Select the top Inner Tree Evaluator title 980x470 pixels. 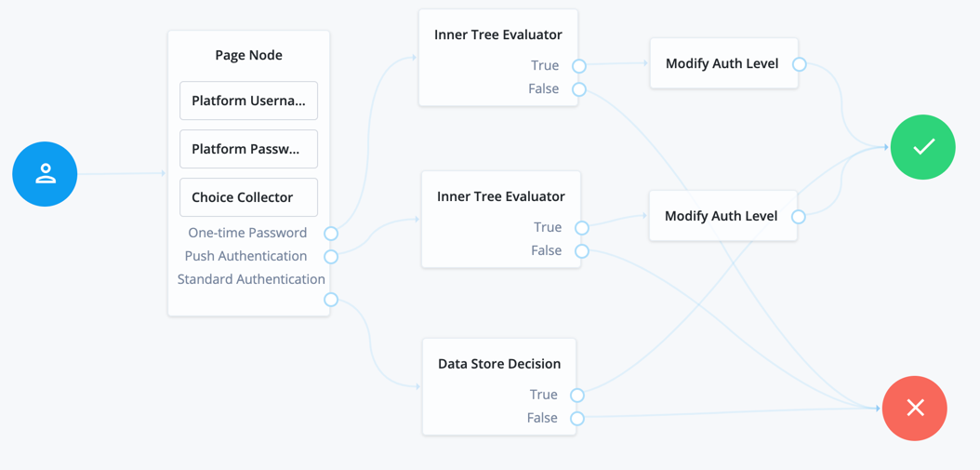click(498, 34)
